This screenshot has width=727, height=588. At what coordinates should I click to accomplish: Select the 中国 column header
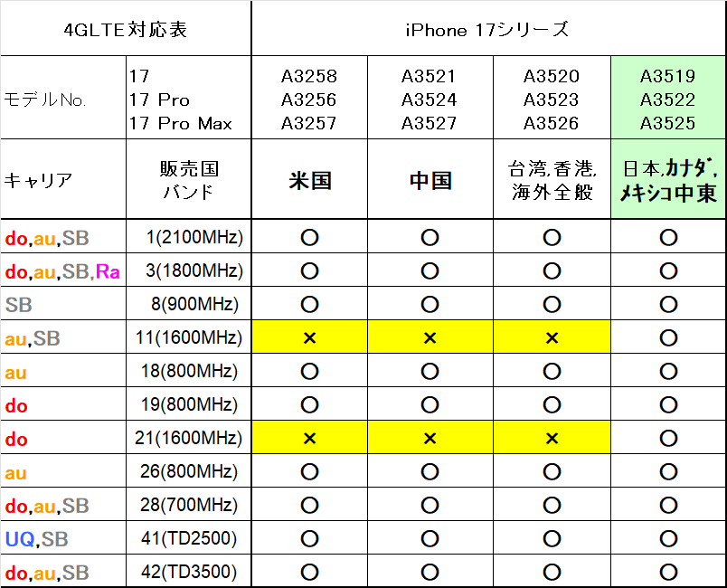click(x=430, y=179)
